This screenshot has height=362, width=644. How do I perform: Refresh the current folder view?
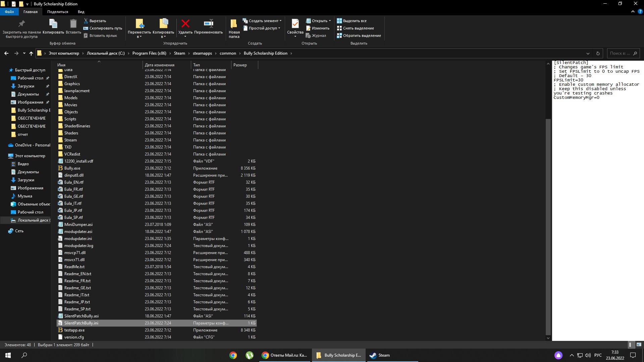[598, 53]
